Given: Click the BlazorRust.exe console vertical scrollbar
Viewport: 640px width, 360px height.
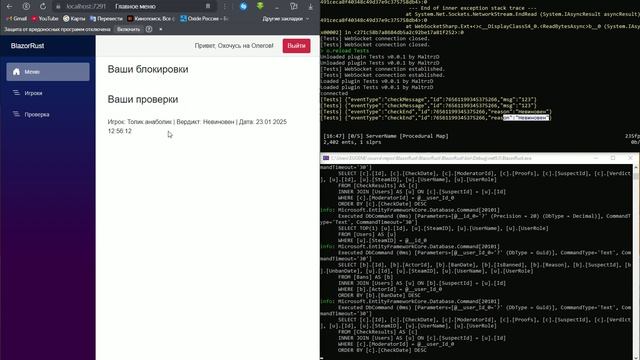Looking at the screenshot, I should click(636, 261).
